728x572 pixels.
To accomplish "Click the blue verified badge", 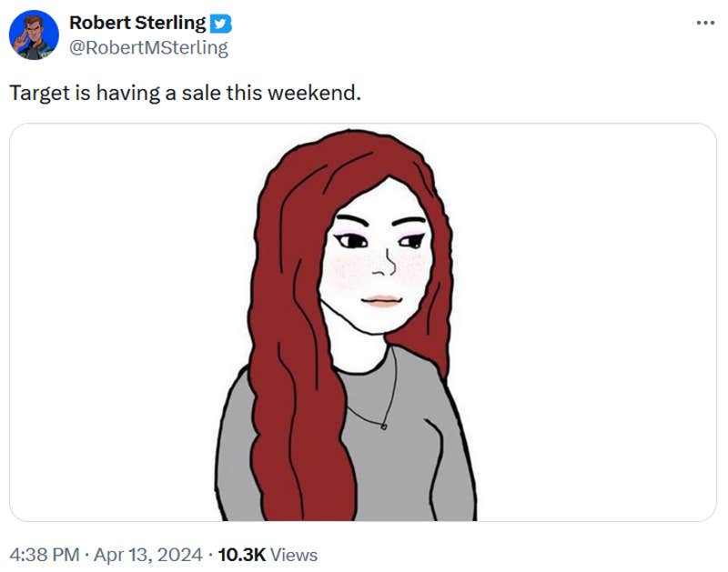I will tap(221, 24).
